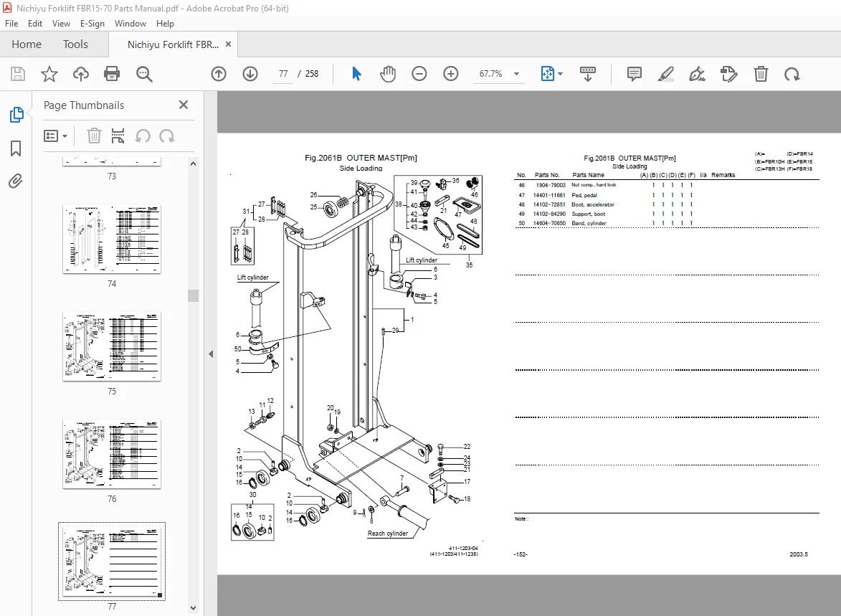This screenshot has height=616, width=841.
Task: Go to next page with down arrow
Action: coord(250,74)
